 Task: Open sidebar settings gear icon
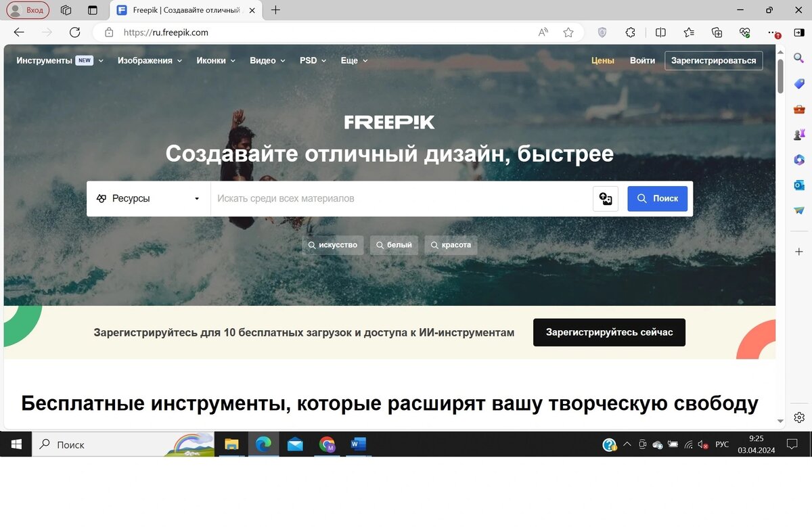[x=799, y=417]
